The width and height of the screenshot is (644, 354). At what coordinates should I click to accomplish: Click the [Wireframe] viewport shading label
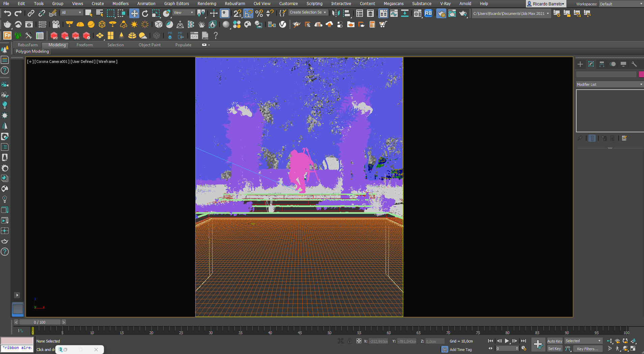coord(107,61)
